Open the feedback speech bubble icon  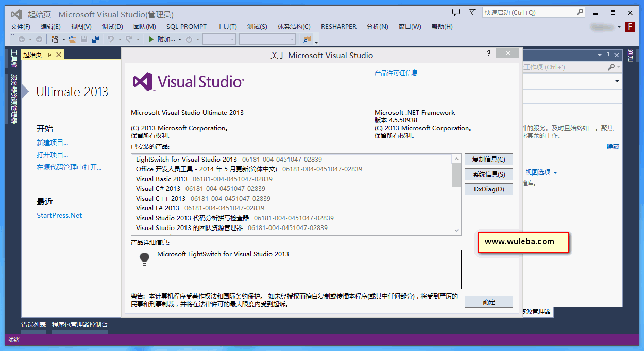coord(456,12)
